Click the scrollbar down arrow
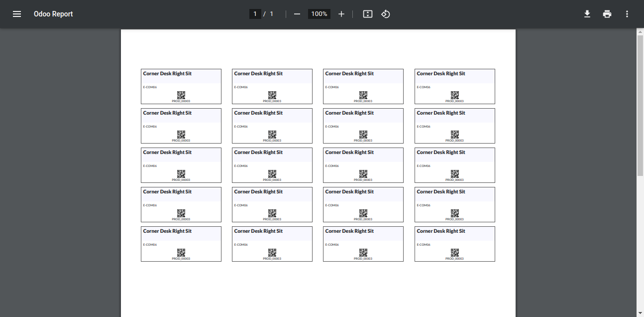Viewport: 644px width, 317px height. click(641, 313)
